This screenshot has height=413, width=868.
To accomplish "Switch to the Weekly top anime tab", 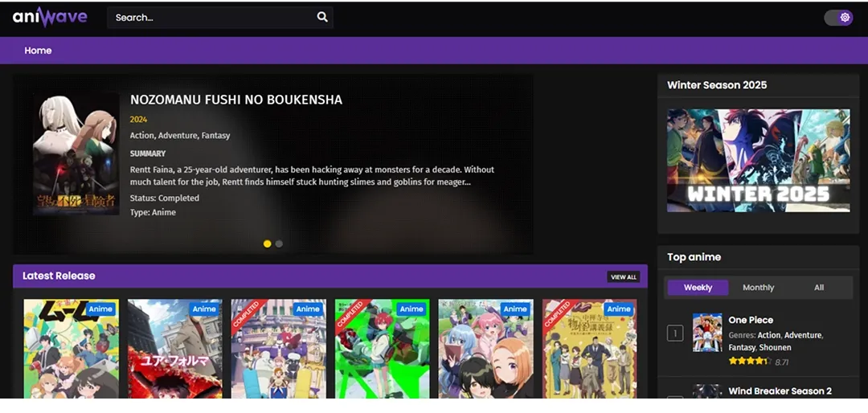I will pos(698,288).
